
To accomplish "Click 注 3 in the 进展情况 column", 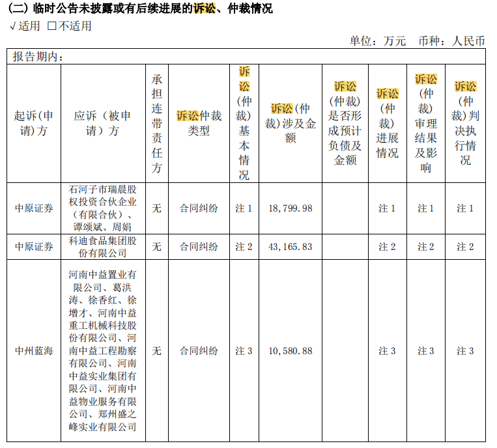I will pyautogui.click(x=387, y=351).
